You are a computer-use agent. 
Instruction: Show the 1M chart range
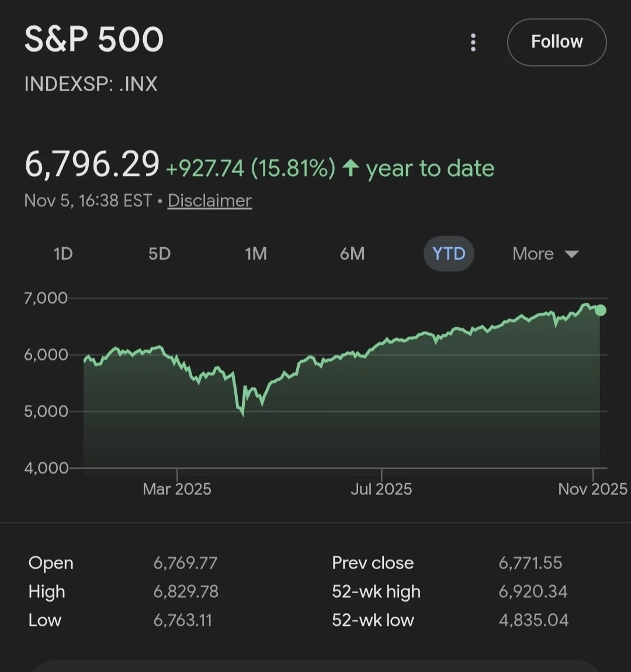[256, 254]
